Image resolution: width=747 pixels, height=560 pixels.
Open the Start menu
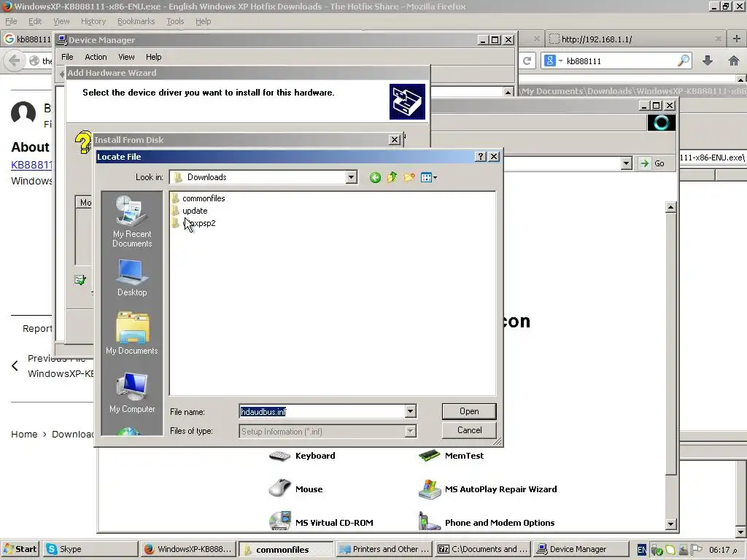point(20,549)
